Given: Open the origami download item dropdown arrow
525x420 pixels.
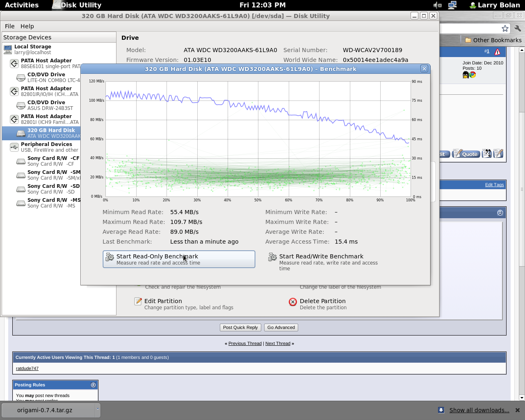Looking at the screenshot, I should coord(98,409).
